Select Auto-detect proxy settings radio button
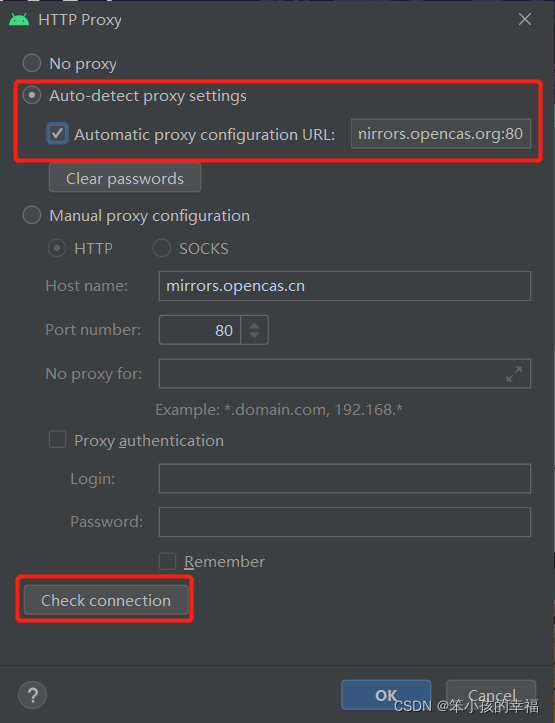The image size is (555, 723). [x=32, y=95]
